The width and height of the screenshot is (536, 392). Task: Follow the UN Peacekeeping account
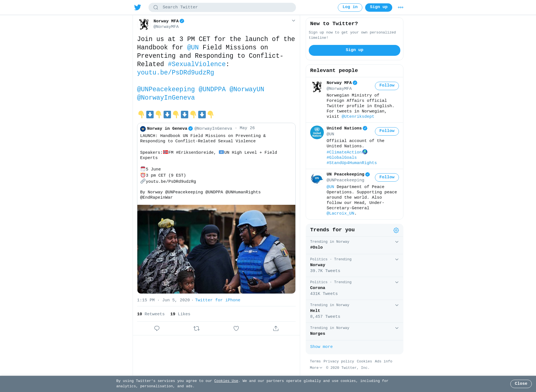[387, 177]
